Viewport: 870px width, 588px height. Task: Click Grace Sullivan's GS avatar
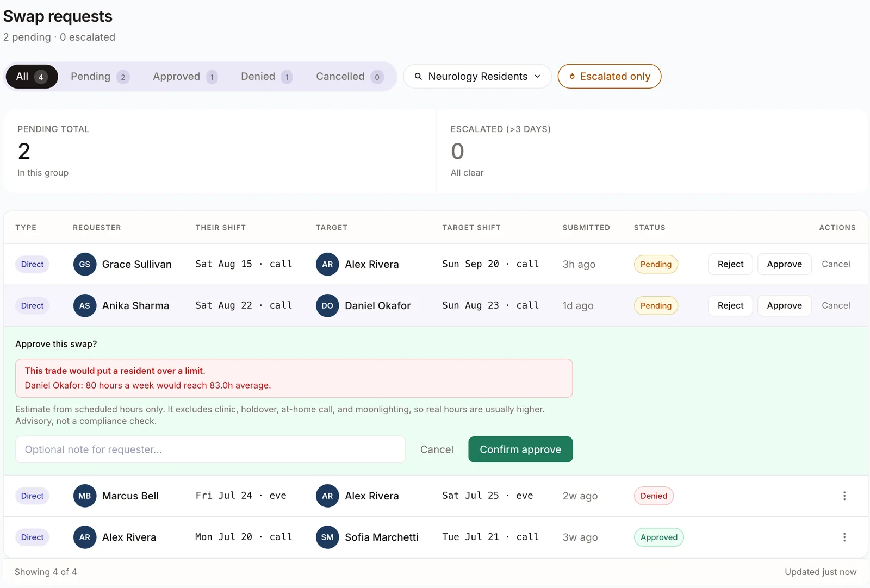[85, 264]
